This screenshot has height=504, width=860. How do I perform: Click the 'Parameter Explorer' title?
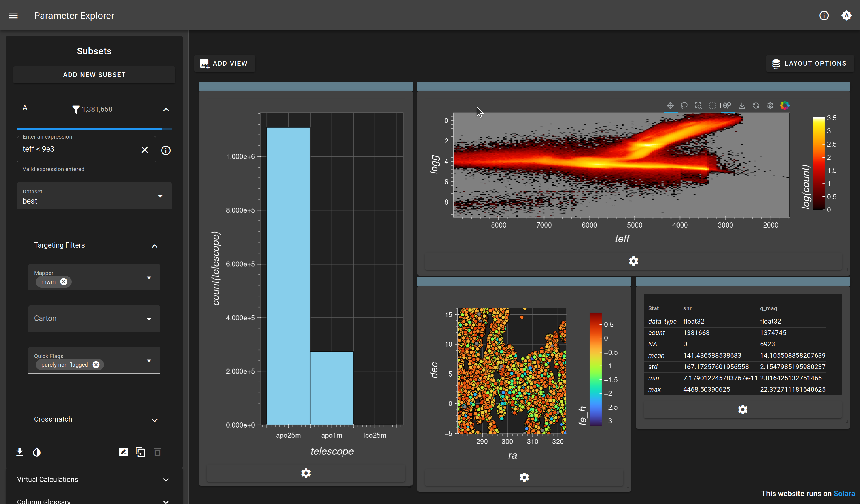point(74,16)
